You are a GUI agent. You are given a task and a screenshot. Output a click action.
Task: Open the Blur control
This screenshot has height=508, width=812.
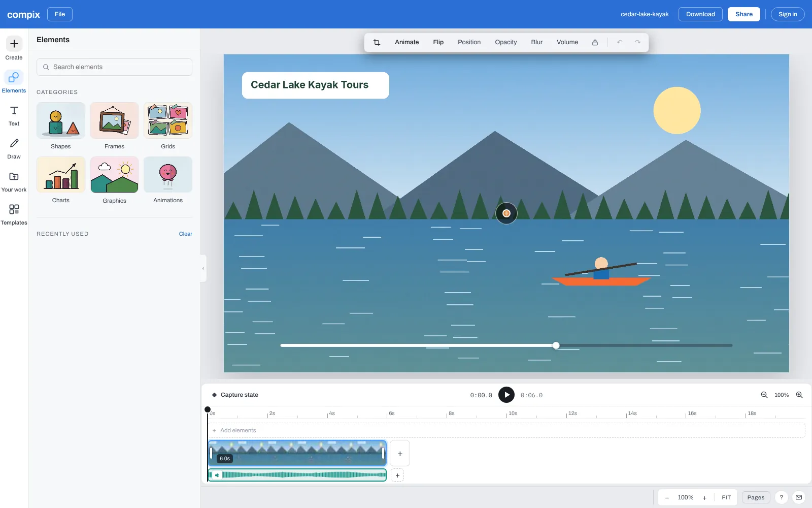tap(537, 42)
